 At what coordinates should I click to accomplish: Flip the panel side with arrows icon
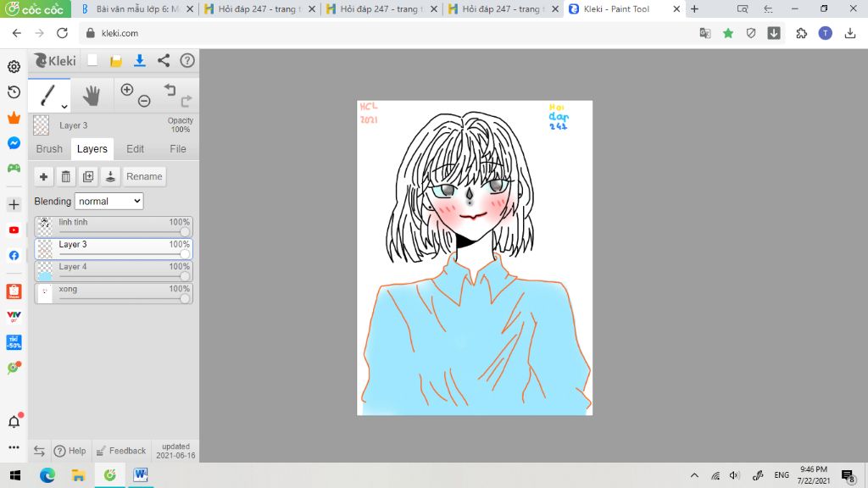tap(39, 451)
